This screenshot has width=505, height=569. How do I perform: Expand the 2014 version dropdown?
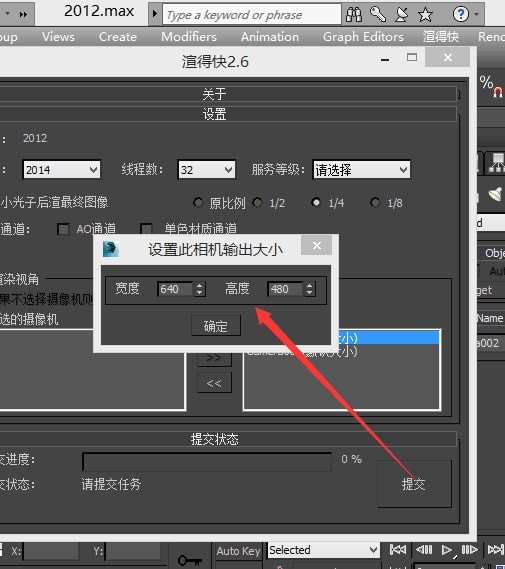tap(61, 169)
